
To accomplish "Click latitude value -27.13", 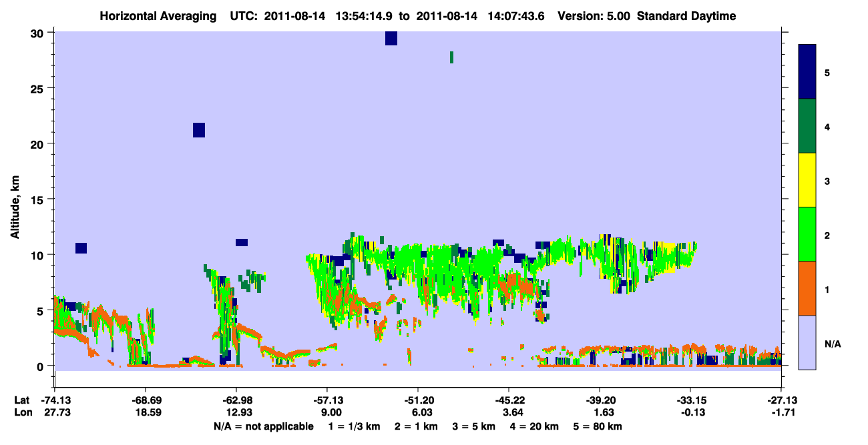I will (781, 400).
